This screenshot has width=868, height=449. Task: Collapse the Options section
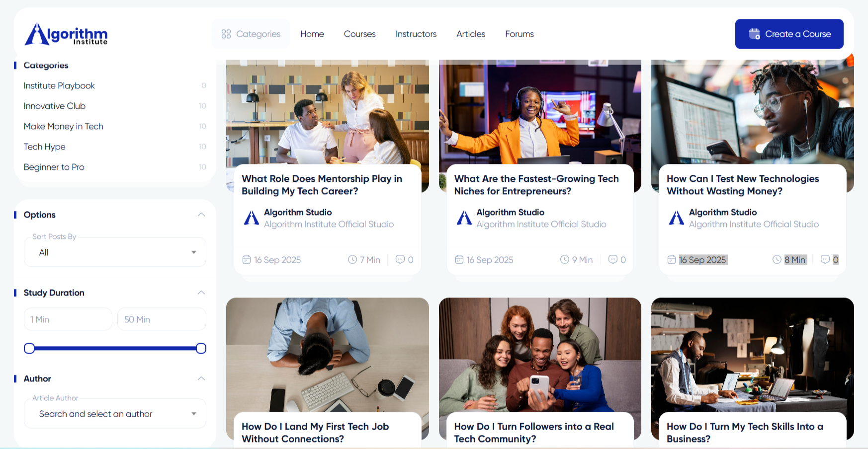[x=201, y=215]
